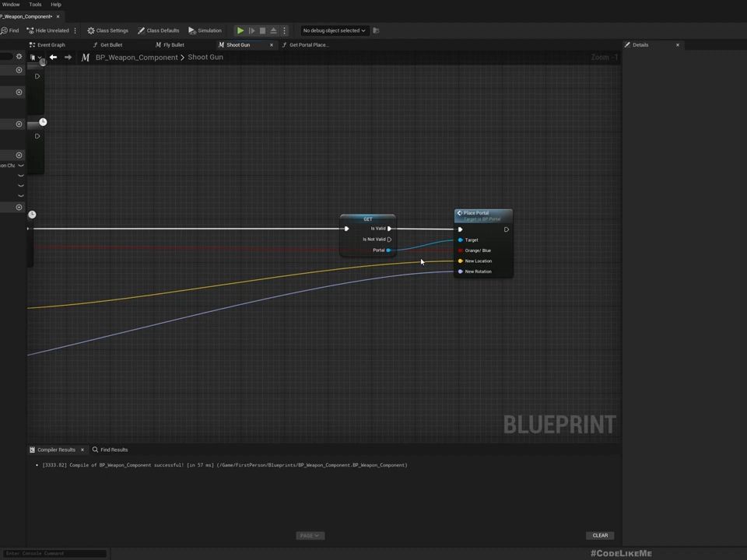
Task: Select the Place Portal node header
Action: (483, 215)
